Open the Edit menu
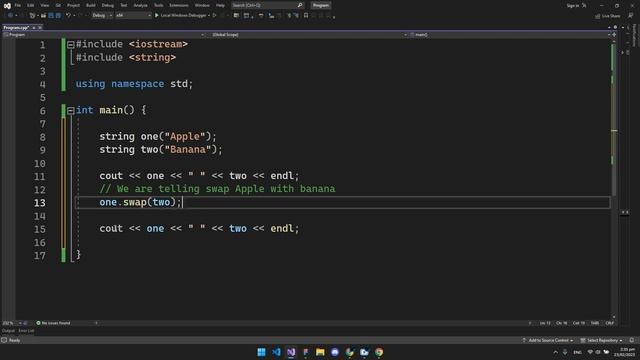 pos(31,5)
